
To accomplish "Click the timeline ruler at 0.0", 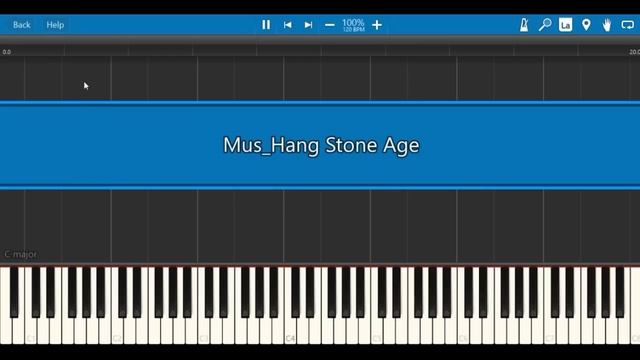I will 7,52.
